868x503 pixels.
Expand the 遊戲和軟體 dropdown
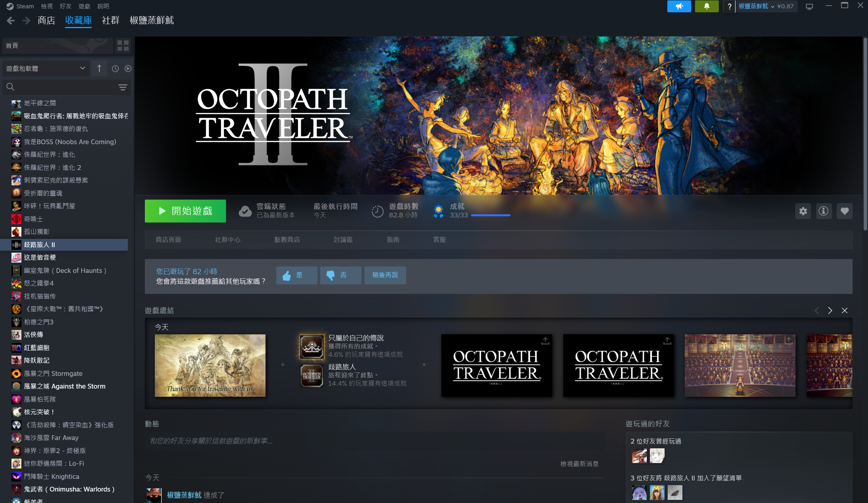tap(45, 69)
